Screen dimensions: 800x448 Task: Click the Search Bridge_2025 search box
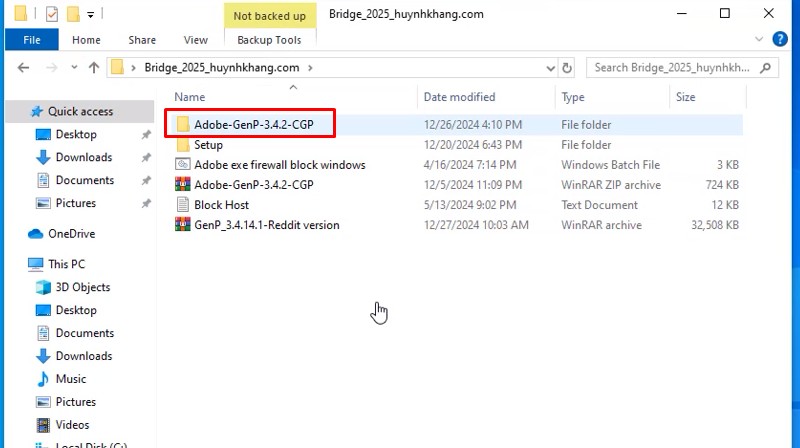pos(680,68)
